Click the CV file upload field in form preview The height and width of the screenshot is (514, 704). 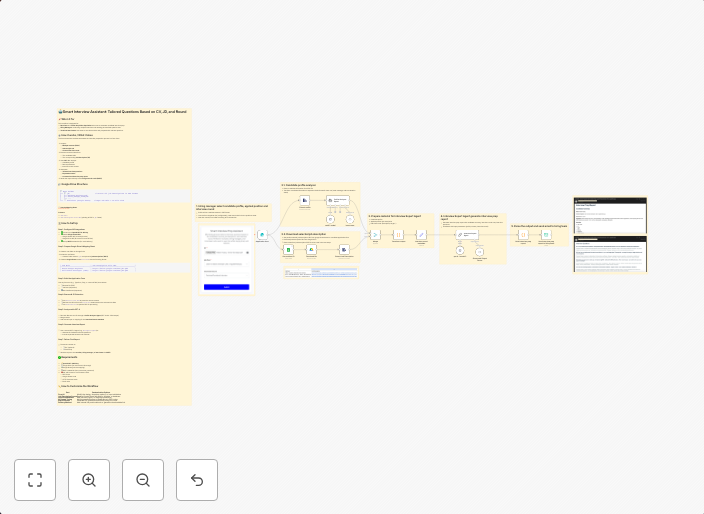coord(226,252)
